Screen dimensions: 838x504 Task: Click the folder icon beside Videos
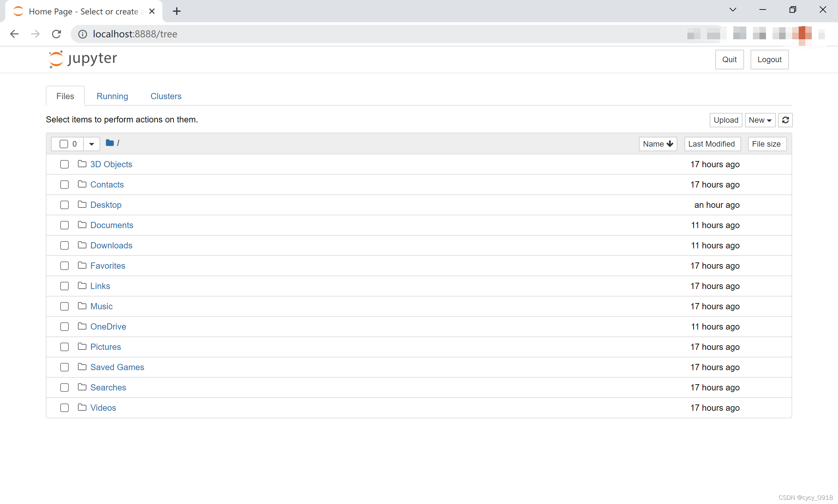coord(82,407)
